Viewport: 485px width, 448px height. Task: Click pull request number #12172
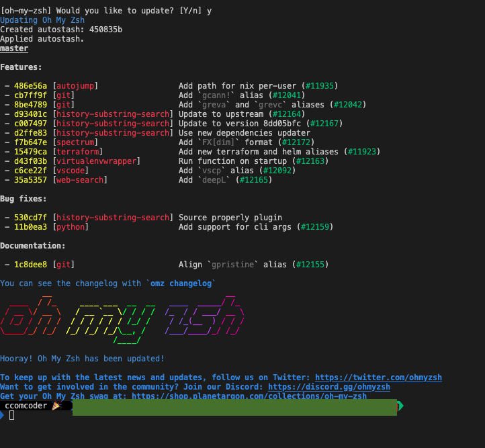(296, 142)
